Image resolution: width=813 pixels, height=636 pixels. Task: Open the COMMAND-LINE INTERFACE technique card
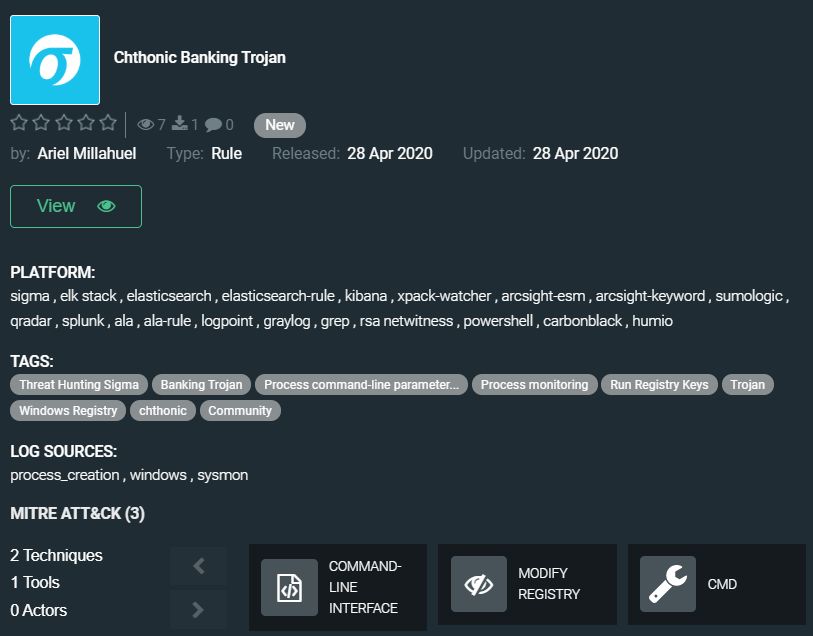pyautogui.click(x=338, y=587)
